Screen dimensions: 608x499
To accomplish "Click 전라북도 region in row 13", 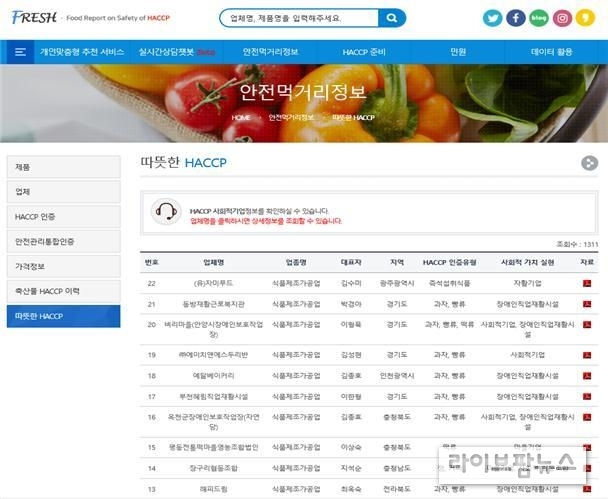I will 397,489.
